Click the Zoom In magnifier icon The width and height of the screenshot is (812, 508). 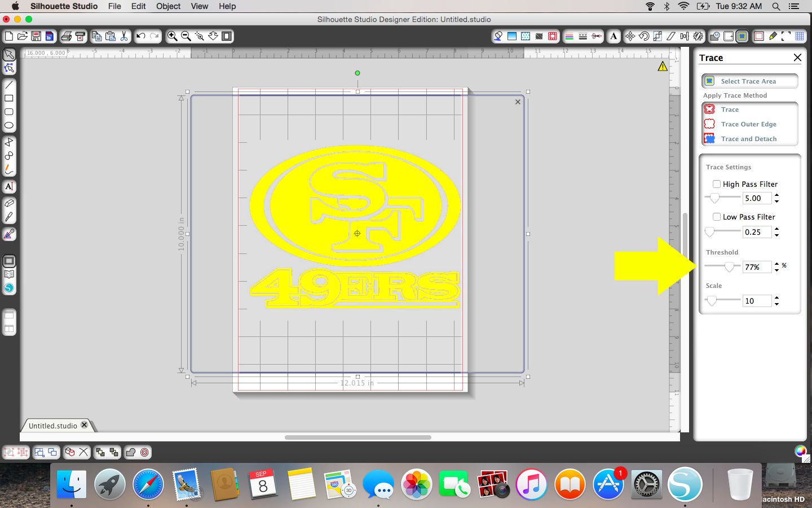pos(173,36)
